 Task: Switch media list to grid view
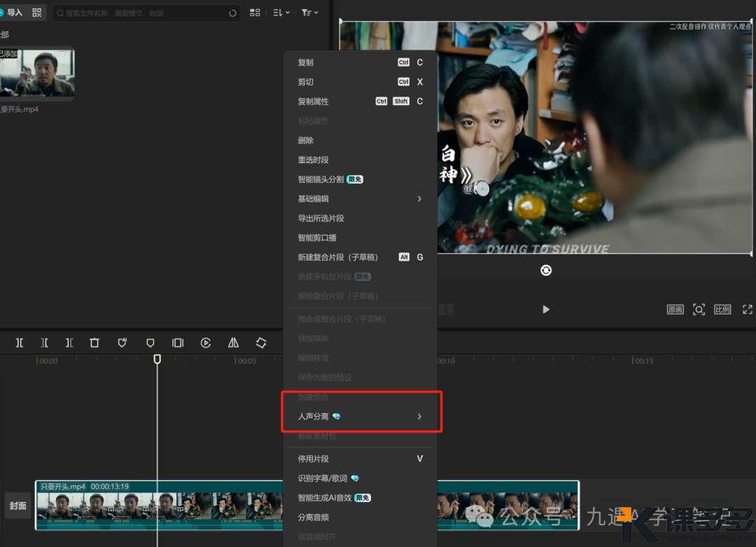[x=255, y=13]
